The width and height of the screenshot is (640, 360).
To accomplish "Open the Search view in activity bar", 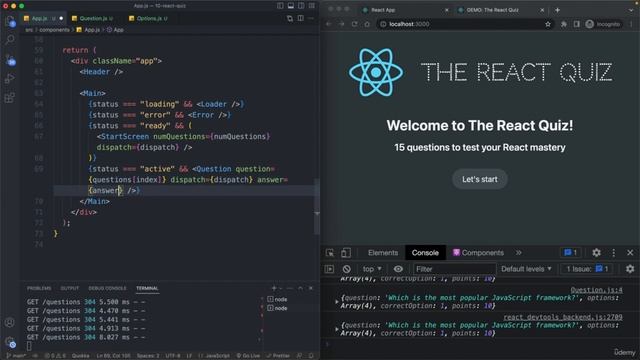I will (x=10, y=40).
